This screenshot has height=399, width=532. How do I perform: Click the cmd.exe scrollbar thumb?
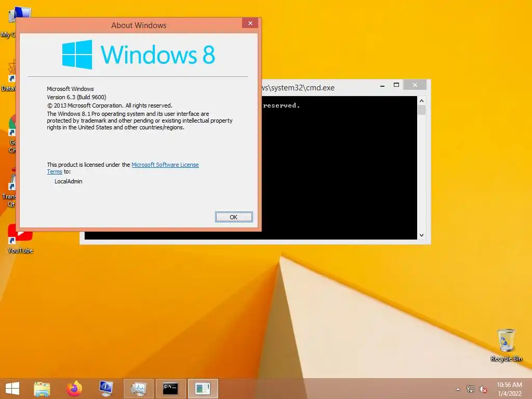point(421,110)
